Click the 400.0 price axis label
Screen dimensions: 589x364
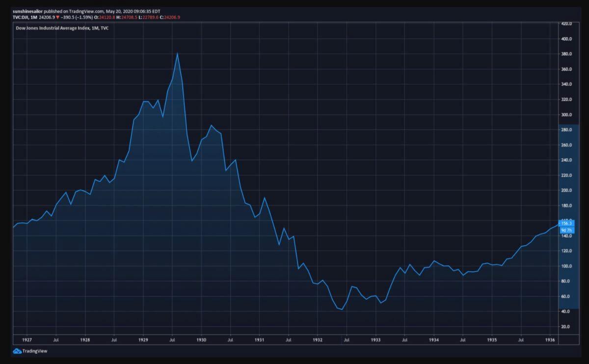point(566,39)
